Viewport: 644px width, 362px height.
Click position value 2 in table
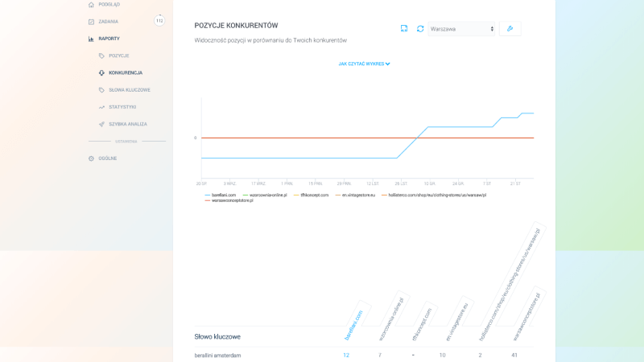(480, 356)
